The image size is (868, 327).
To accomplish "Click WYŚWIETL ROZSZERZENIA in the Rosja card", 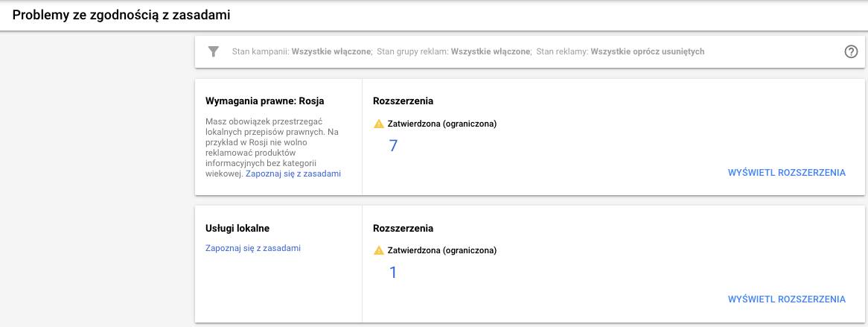I will click(787, 172).
